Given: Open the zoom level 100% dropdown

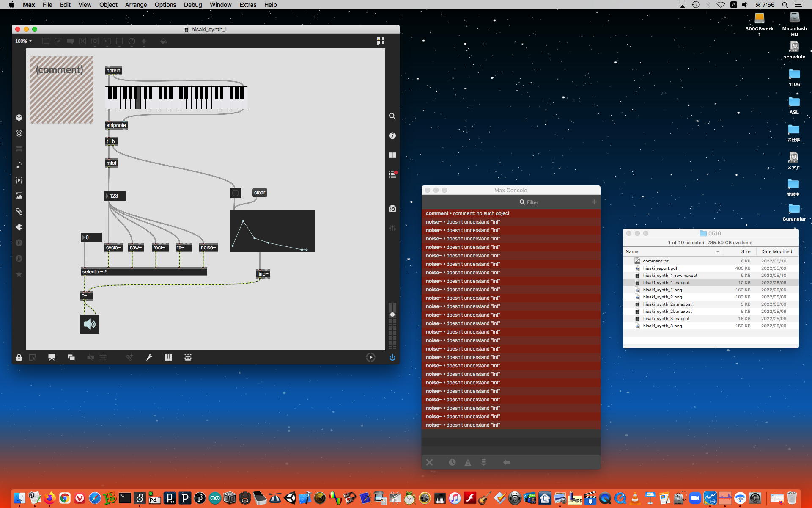Looking at the screenshot, I should [x=23, y=41].
